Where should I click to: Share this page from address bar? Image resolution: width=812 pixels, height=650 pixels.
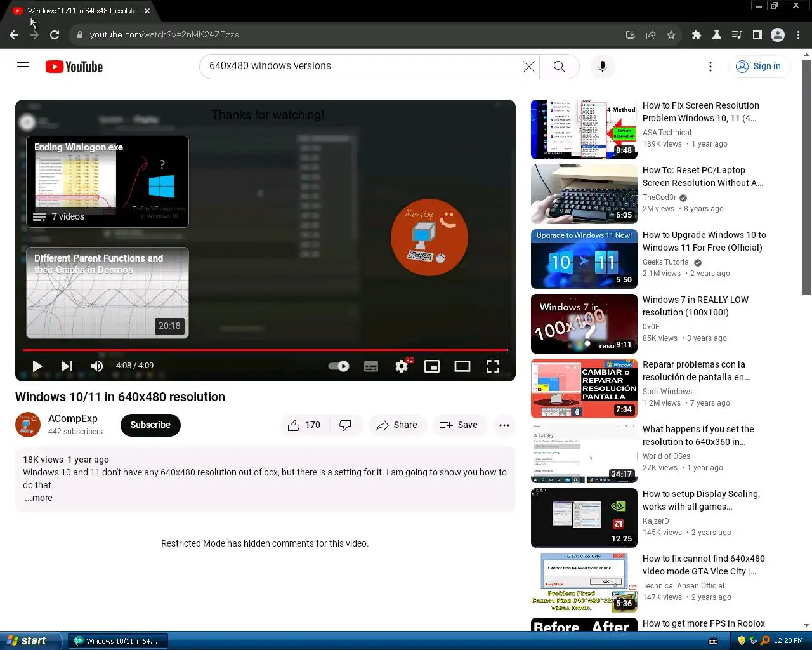(x=651, y=35)
